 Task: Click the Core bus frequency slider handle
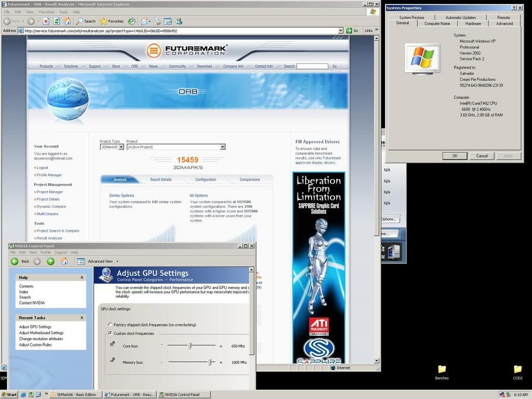[190, 345]
